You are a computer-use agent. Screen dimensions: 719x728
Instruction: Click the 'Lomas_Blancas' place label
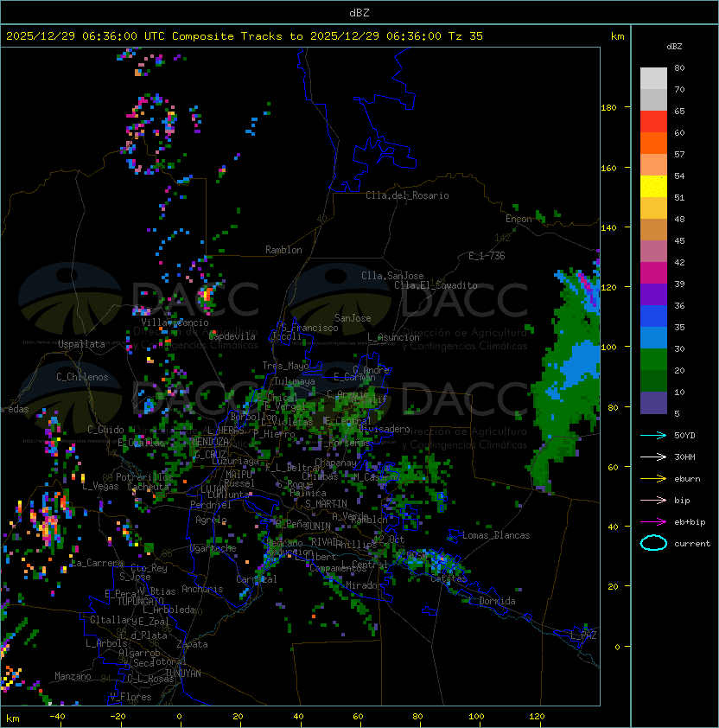pyautogui.click(x=496, y=535)
